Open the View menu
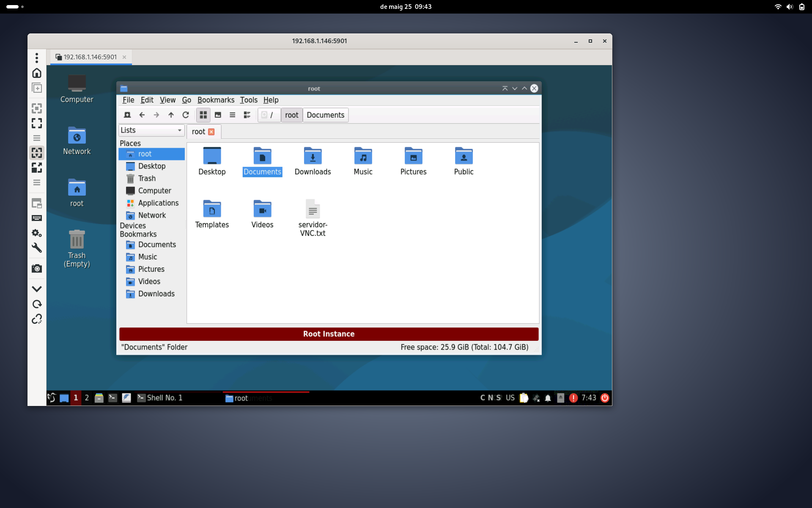 click(x=167, y=100)
